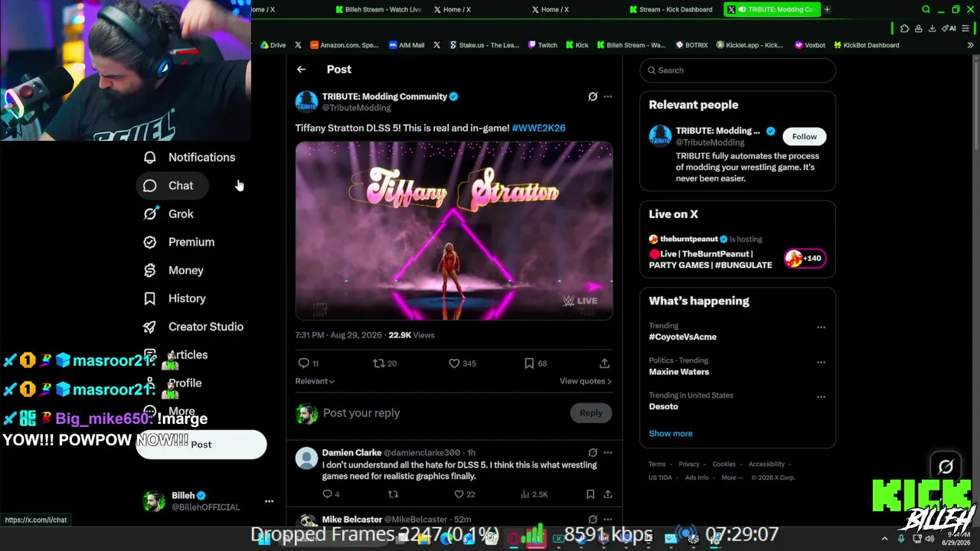The image size is (980, 551).
Task: Show more bookmarks with the overflow chevron
Action: pos(970,45)
